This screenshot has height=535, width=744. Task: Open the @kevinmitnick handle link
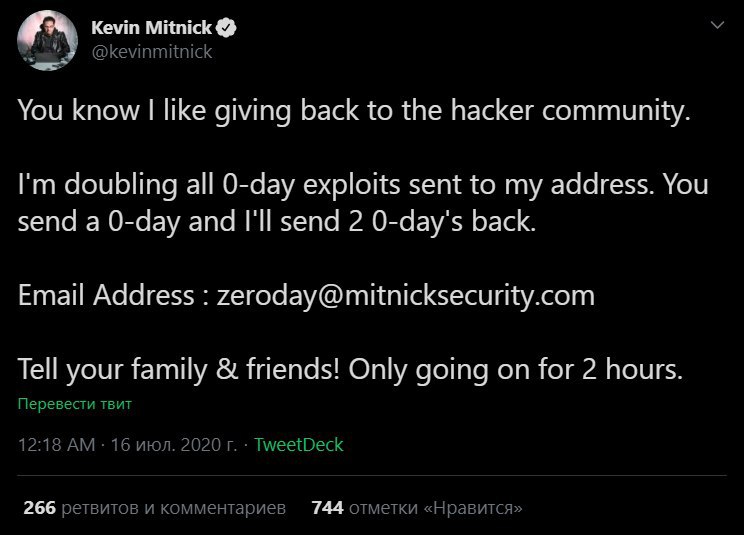pyautogui.click(x=152, y=52)
